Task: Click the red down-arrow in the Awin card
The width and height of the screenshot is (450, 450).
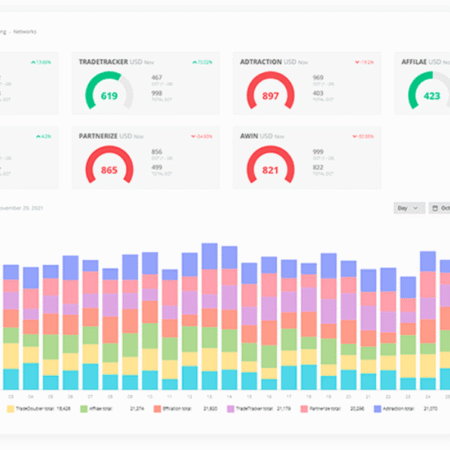Action: click(x=355, y=136)
